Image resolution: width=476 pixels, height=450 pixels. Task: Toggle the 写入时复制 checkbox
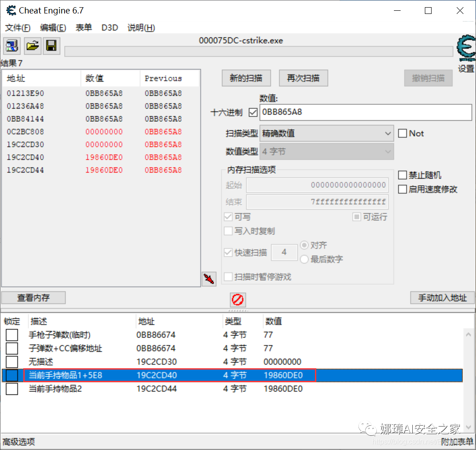(x=228, y=231)
